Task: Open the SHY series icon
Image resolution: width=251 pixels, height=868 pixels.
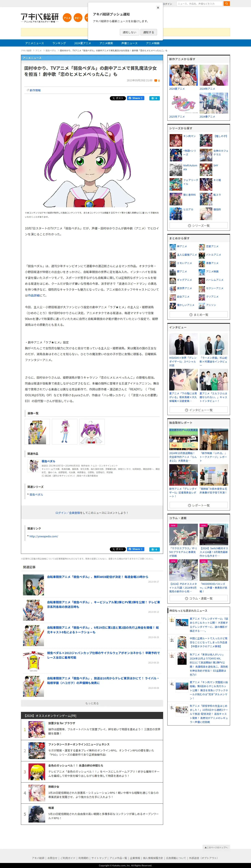Action: (x=206, y=170)
